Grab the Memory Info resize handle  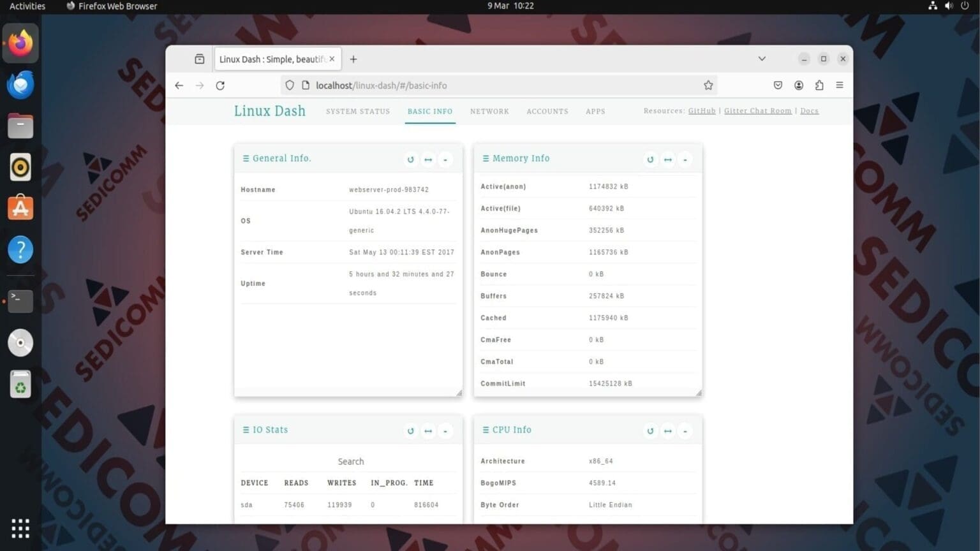699,393
